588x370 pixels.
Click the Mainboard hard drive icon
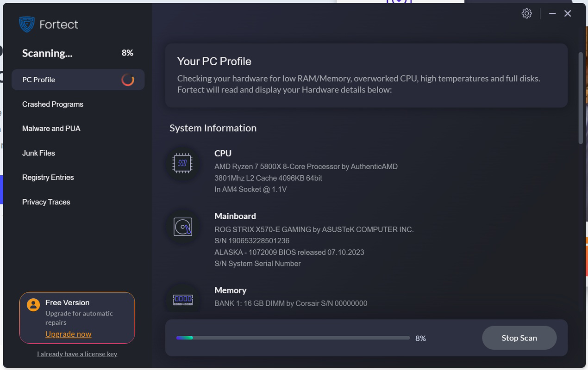pyautogui.click(x=182, y=227)
